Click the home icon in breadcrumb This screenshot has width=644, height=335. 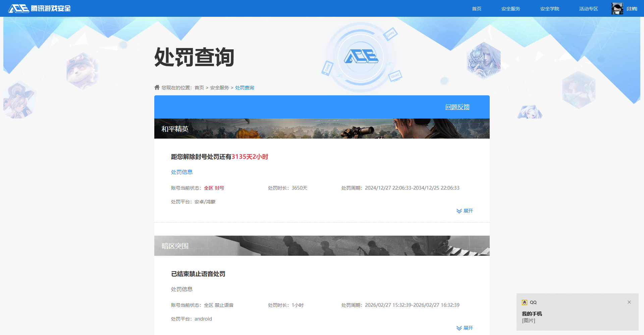[x=157, y=87]
